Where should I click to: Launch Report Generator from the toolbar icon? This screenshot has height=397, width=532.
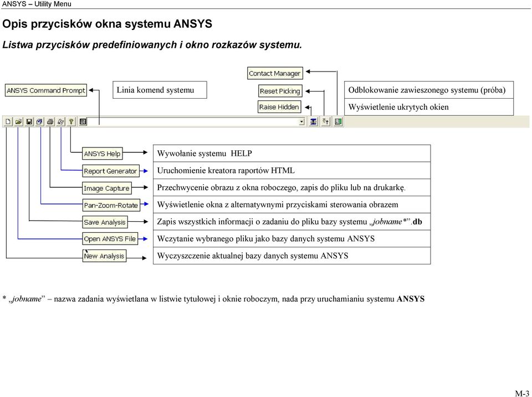point(61,121)
